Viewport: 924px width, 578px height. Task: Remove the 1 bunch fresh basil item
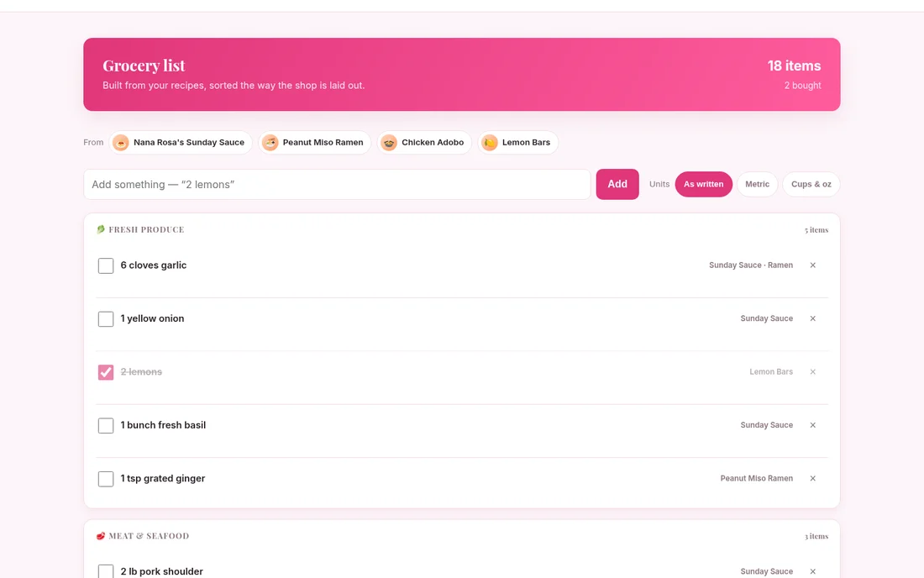point(812,425)
